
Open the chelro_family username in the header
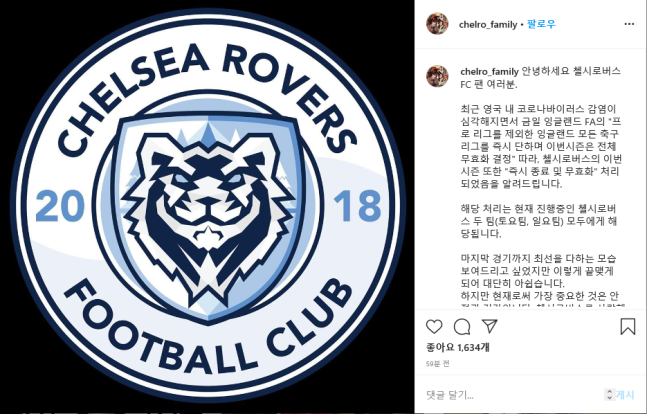(488, 25)
